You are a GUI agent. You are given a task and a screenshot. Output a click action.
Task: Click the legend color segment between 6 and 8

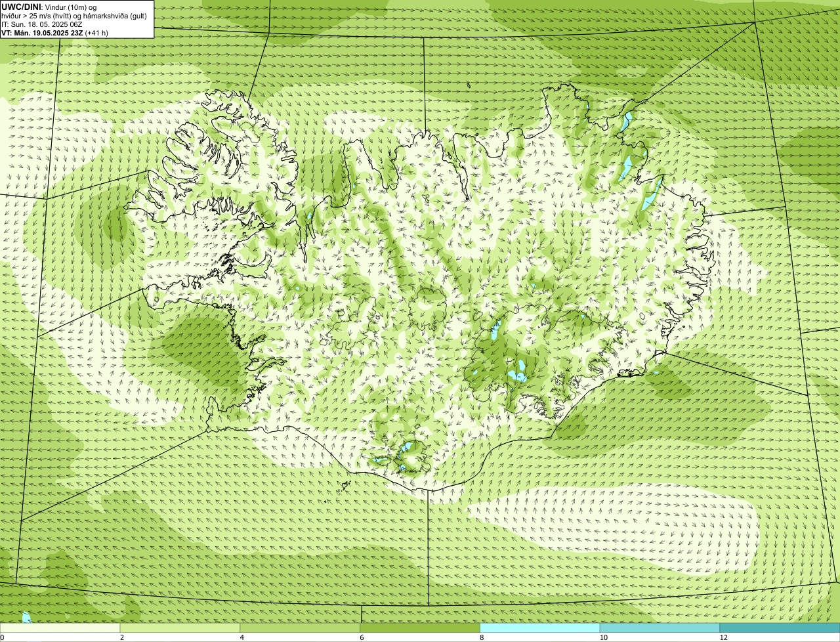421,628
